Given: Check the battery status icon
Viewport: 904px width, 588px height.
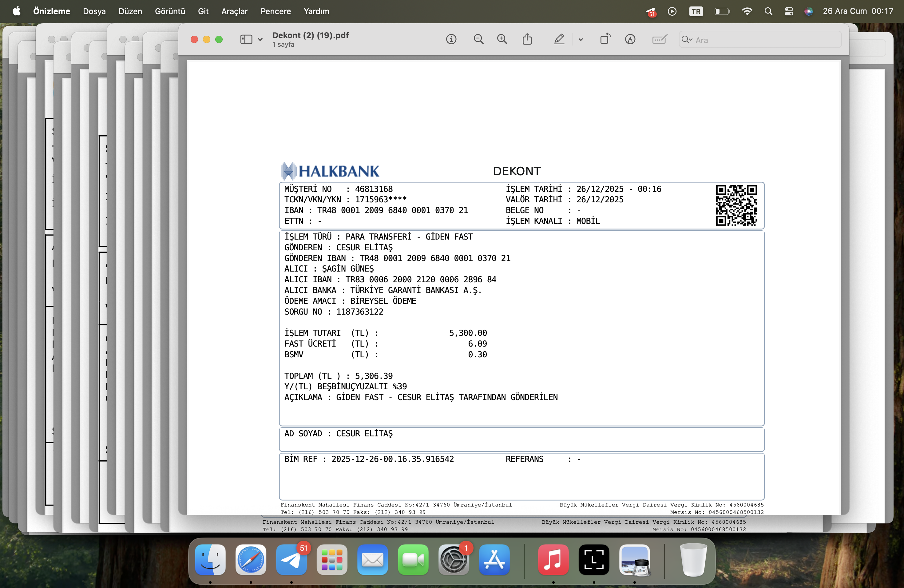Looking at the screenshot, I should [722, 11].
